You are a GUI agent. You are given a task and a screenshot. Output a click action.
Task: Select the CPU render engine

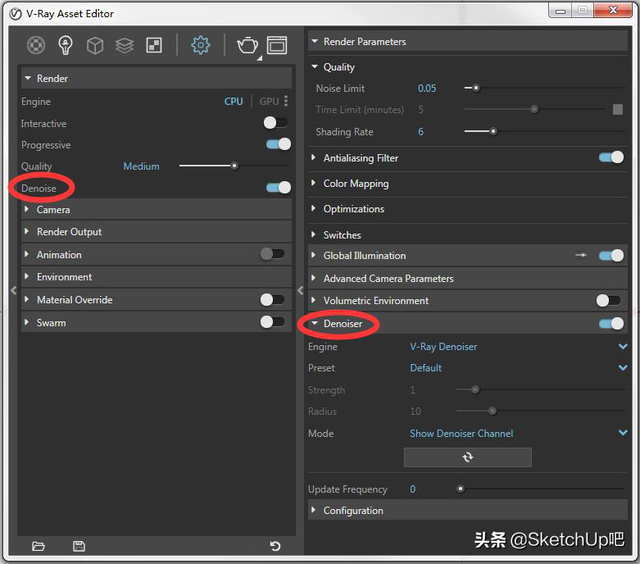point(233,101)
